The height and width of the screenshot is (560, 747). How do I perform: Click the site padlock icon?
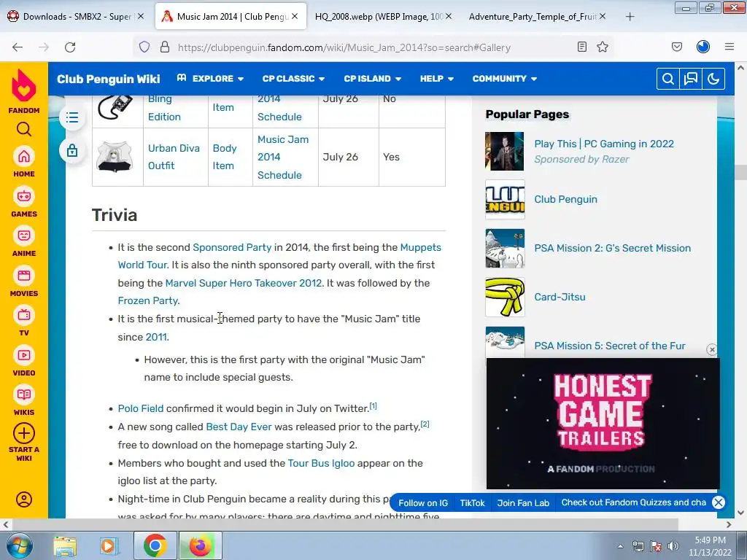tap(165, 47)
